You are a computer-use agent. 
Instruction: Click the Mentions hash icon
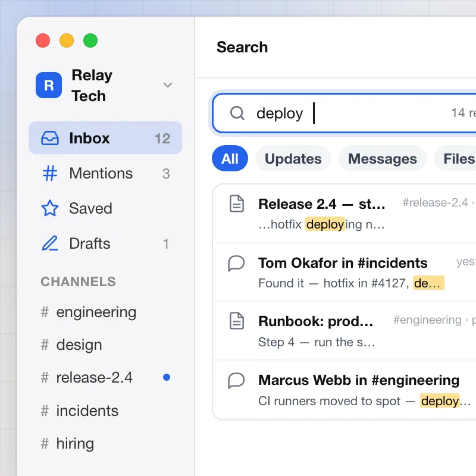[50, 173]
